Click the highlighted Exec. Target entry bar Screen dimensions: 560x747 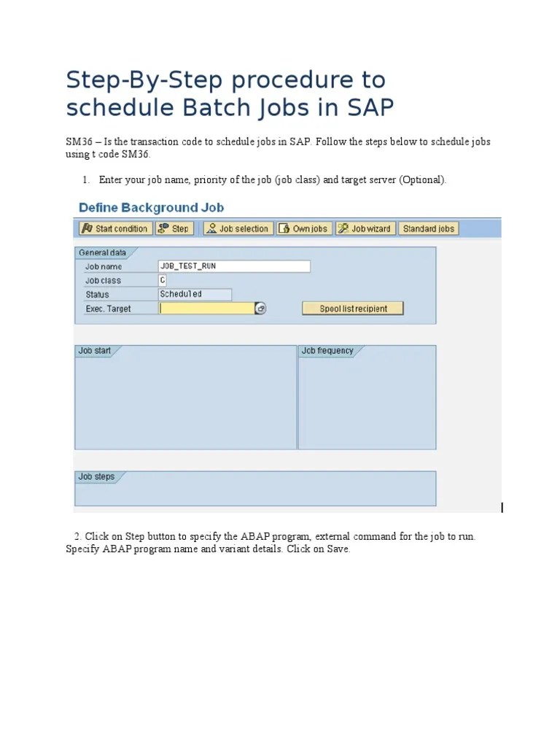206,308
